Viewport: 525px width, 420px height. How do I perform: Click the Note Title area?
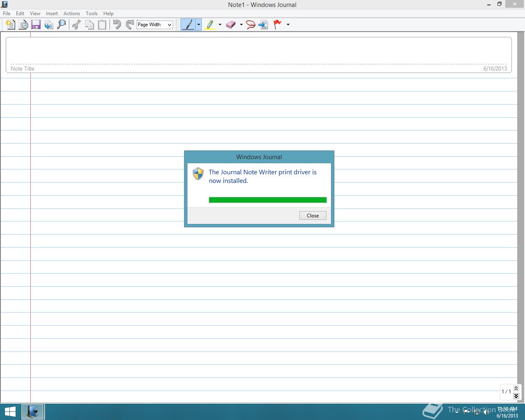click(23, 68)
